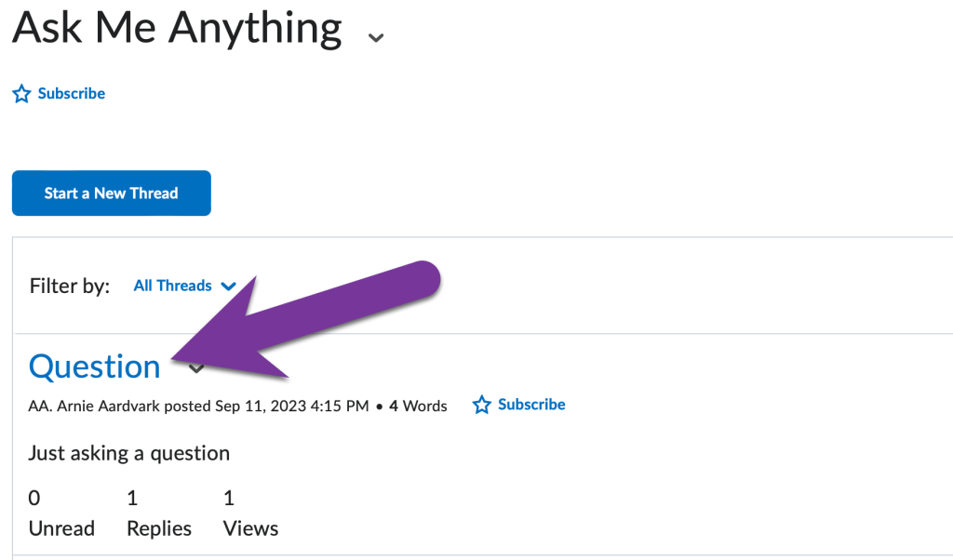Viewport: 953px width, 560px height.
Task: Click the star icon in the Question thread
Action: (481, 406)
